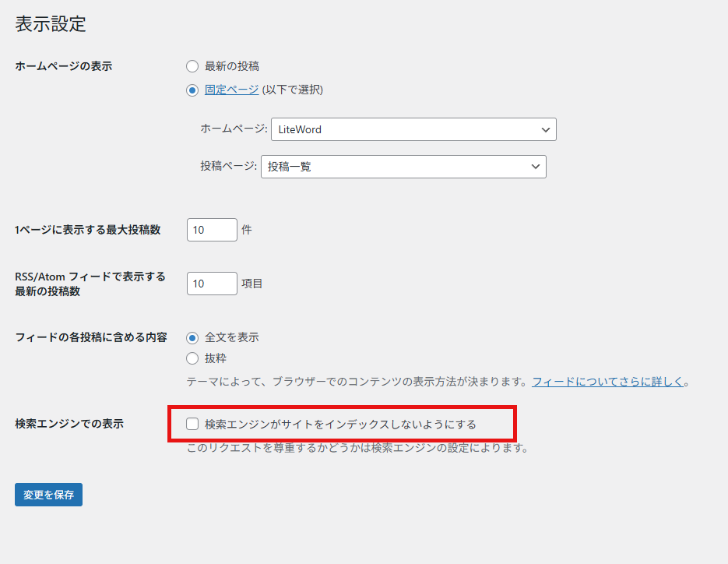
Task: Open the 固定ページ link
Action: (232, 90)
